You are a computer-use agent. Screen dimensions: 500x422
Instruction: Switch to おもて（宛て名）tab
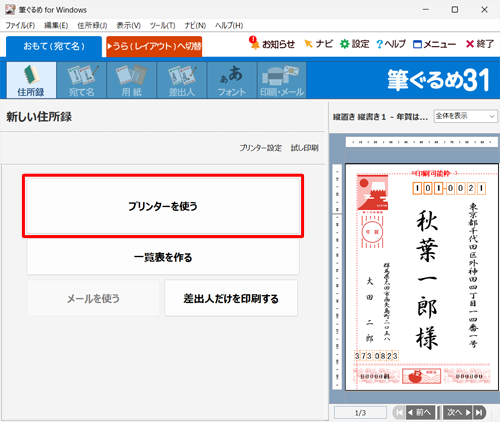(x=54, y=46)
